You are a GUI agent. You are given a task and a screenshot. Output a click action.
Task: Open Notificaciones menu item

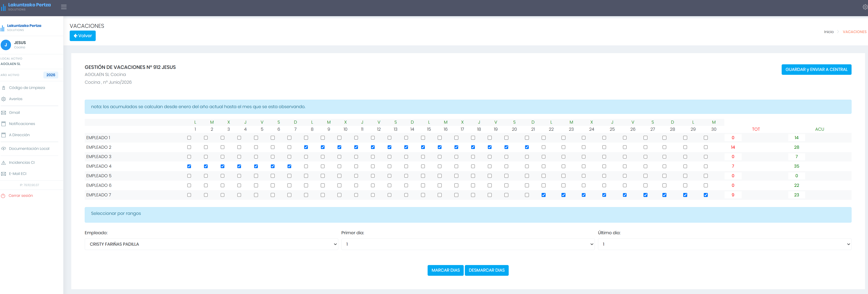(x=22, y=124)
